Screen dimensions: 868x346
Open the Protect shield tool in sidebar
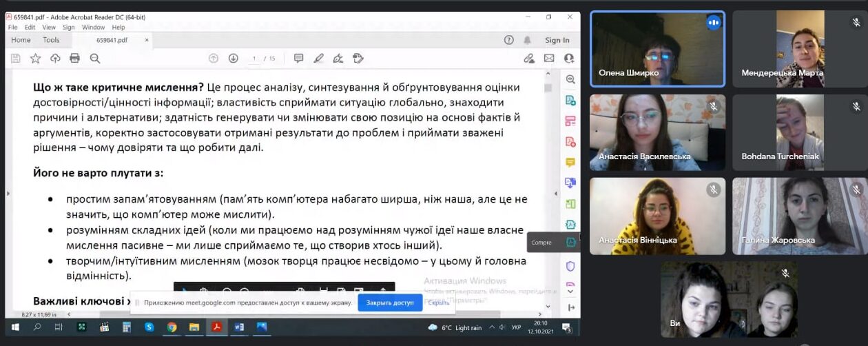570,266
